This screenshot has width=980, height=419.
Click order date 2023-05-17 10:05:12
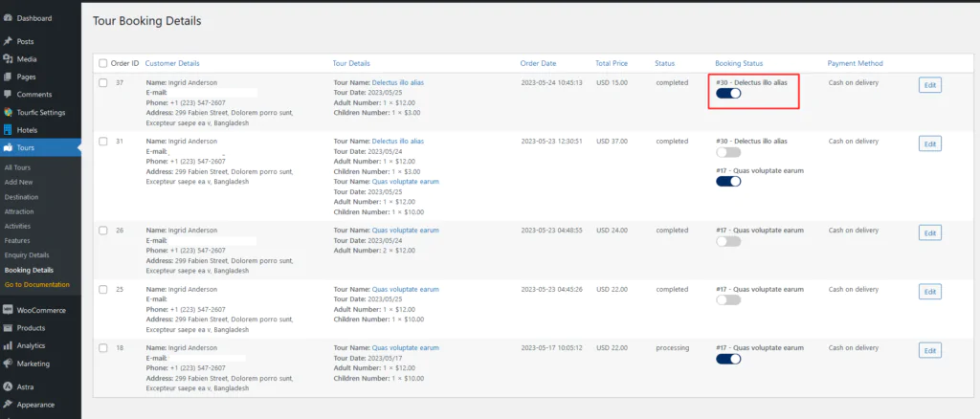point(552,348)
